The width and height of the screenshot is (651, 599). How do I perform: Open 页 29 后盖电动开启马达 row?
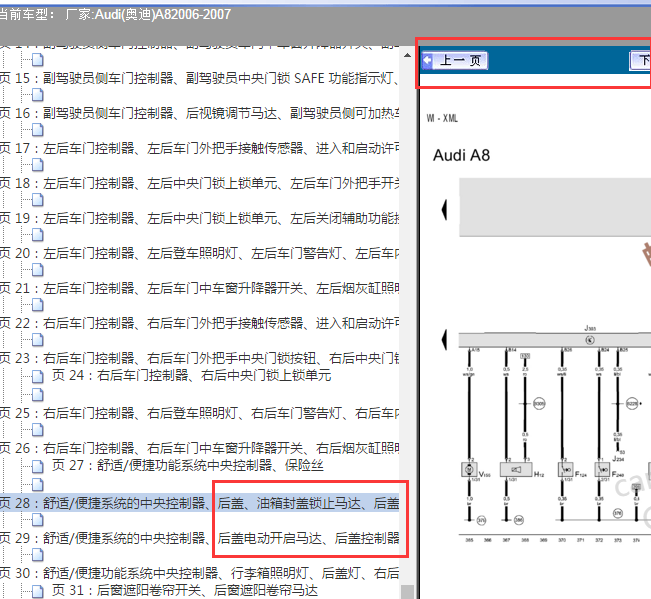pos(199,538)
